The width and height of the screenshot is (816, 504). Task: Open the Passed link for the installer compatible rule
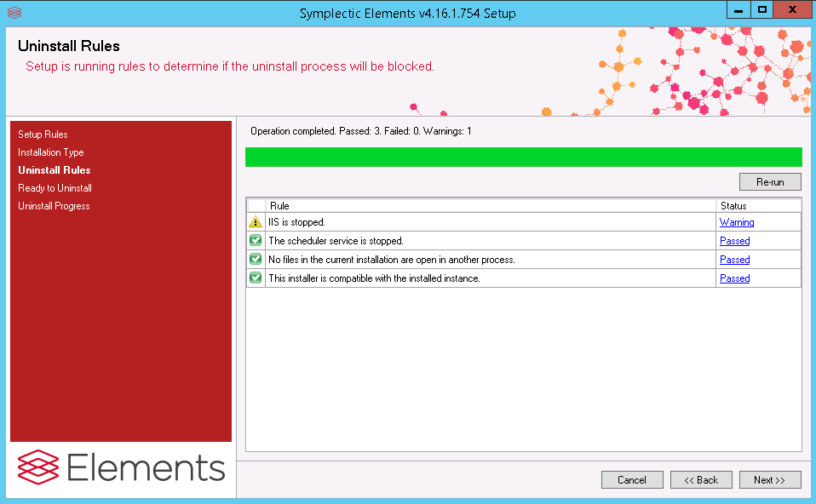(734, 278)
